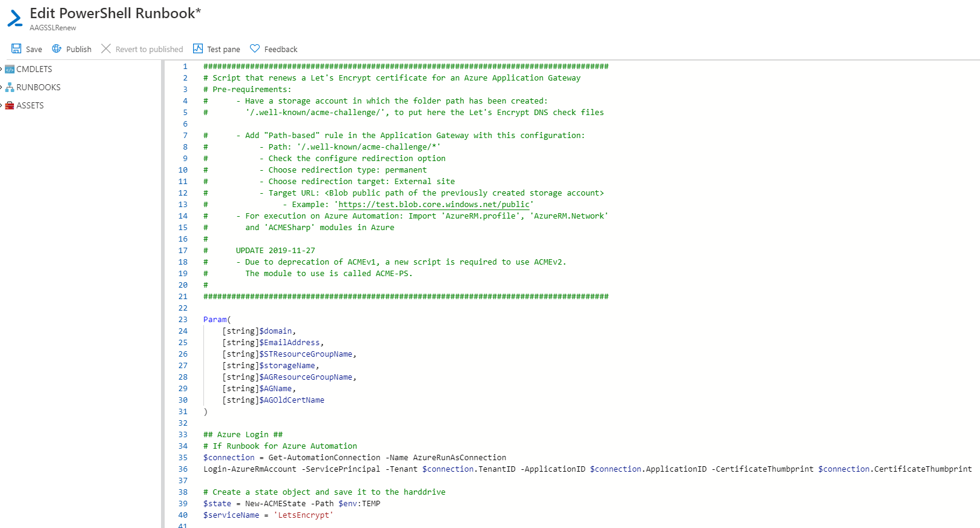Click the 'ACMESharp' modules comment on line 15
Image resolution: width=980 pixels, height=528 pixels.
tap(320, 228)
